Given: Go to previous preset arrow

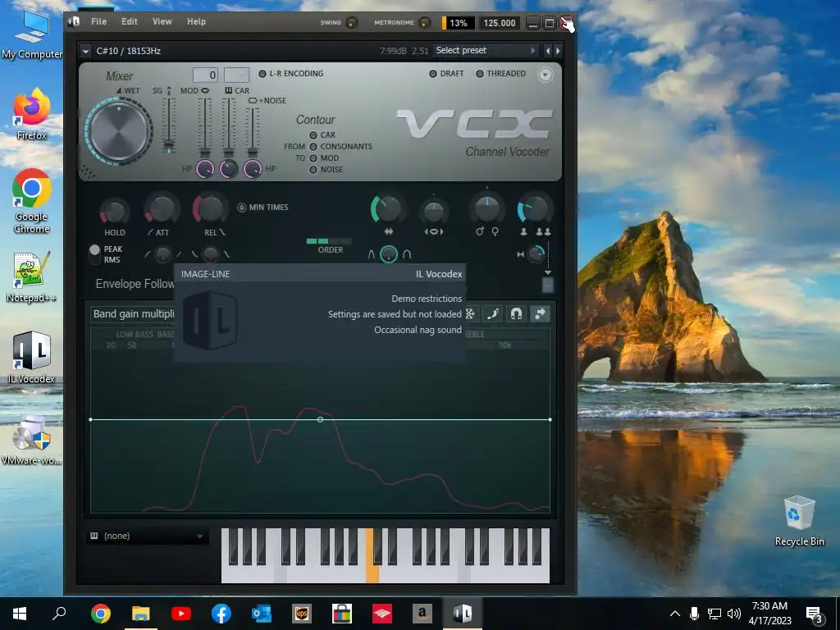Looking at the screenshot, I should [547, 51].
